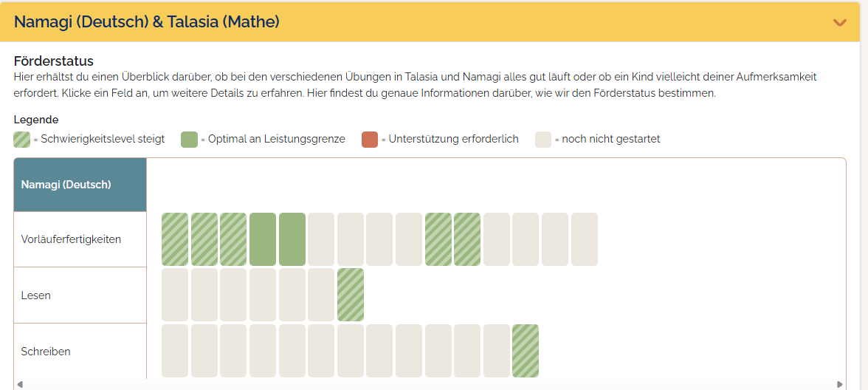Click first striped field in Vorläuferfertigkeiten row
The height and width of the screenshot is (390, 868).
tap(175, 239)
